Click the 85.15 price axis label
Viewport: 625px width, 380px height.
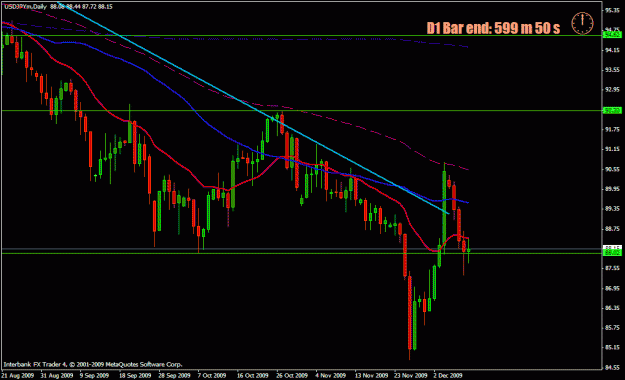click(612, 347)
